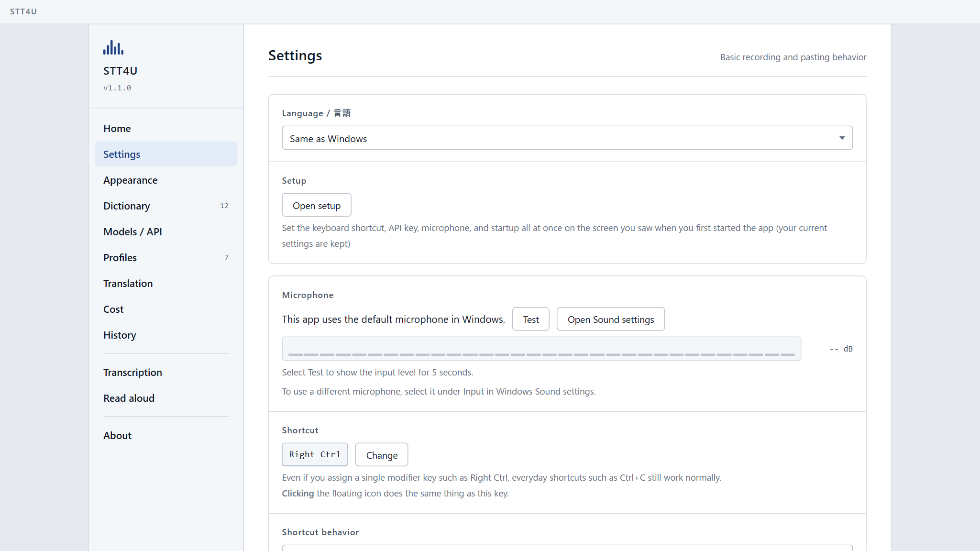Click the Right Ctrl shortcut key box
Screen dimensions: 980x551
click(315, 454)
